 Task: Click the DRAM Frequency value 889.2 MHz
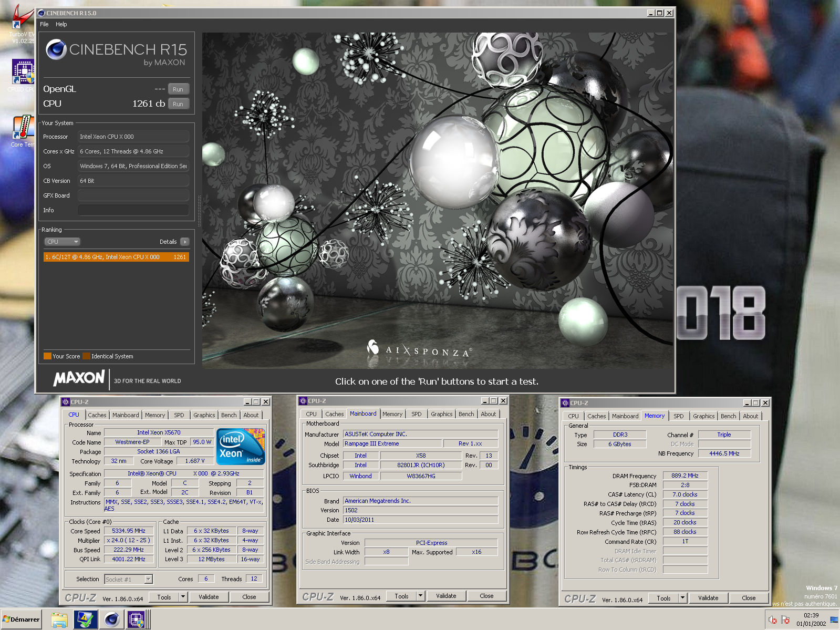tap(685, 476)
